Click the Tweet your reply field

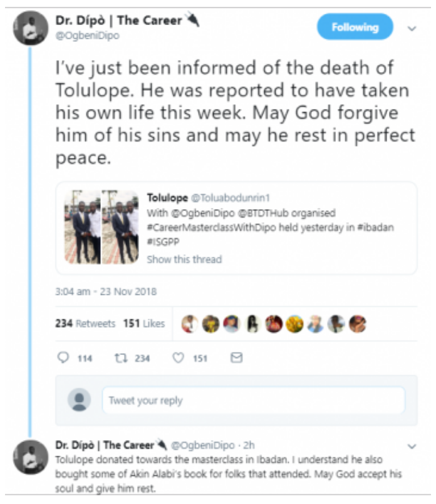coord(254,400)
